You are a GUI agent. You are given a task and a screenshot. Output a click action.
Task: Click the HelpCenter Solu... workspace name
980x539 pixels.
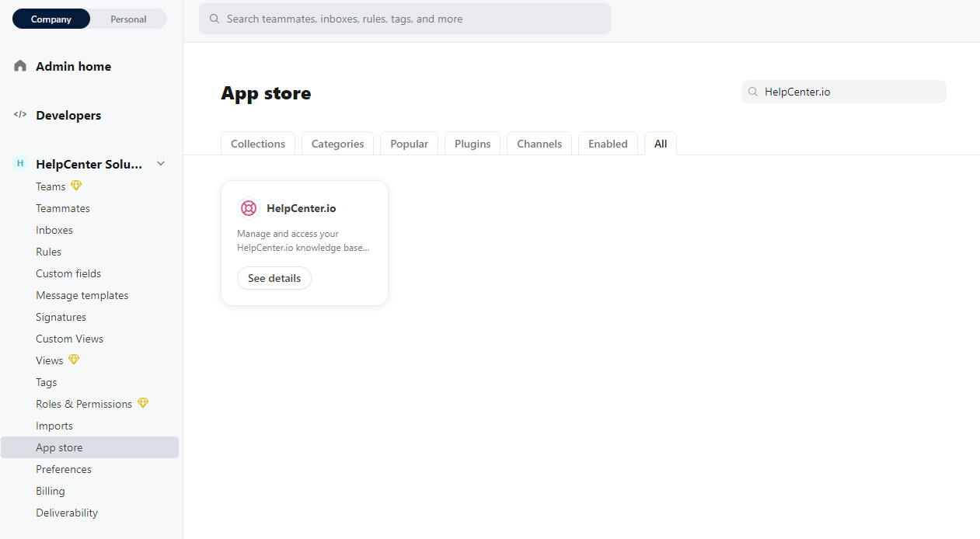tap(89, 164)
